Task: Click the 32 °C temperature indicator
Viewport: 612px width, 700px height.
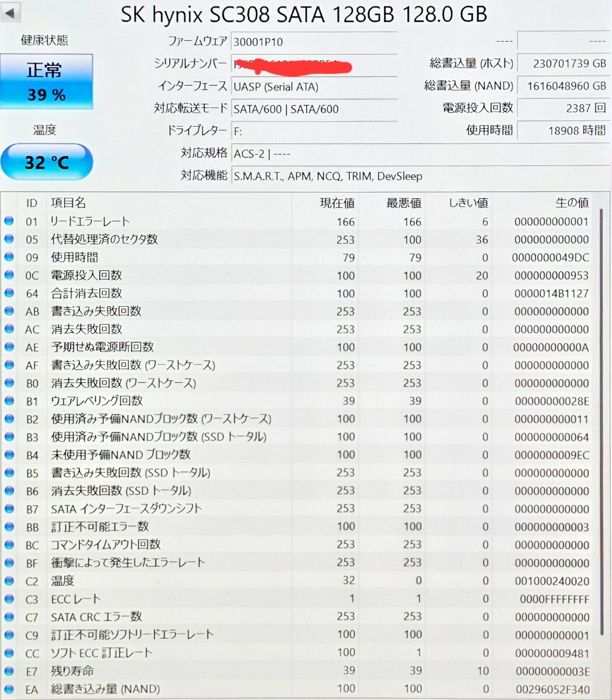Action: click(x=47, y=162)
